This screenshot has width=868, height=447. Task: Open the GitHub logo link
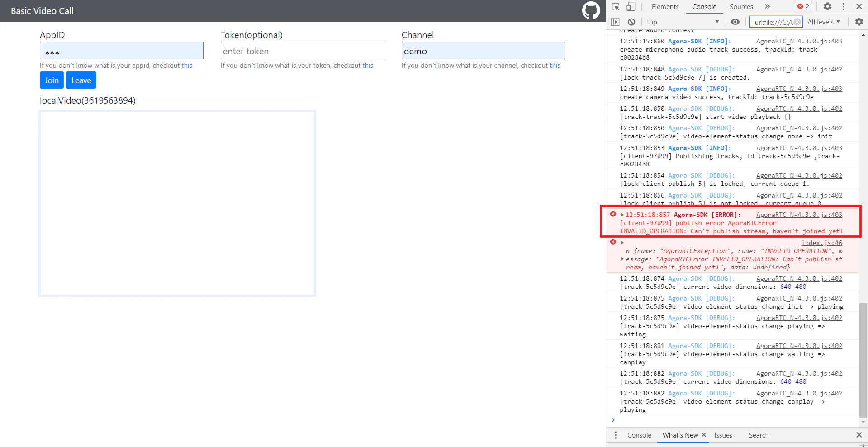point(591,10)
